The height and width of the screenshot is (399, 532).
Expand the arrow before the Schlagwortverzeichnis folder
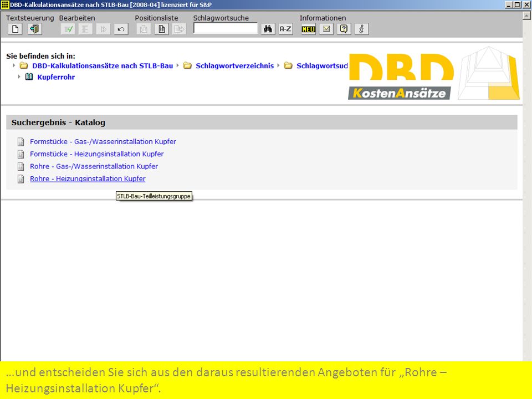click(x=177, y=65)
